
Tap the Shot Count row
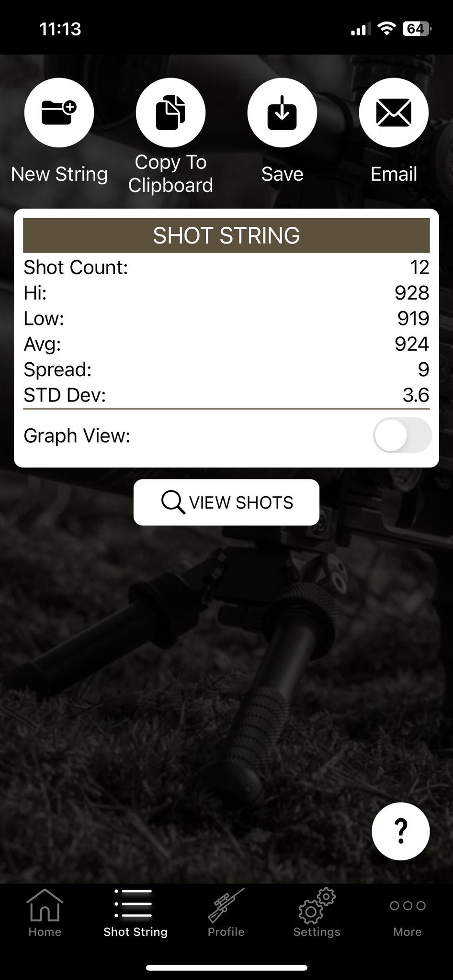point(226,267)
